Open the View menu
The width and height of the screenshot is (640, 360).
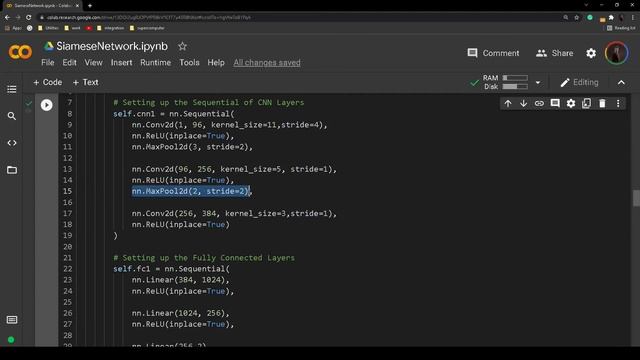[93, 62]
